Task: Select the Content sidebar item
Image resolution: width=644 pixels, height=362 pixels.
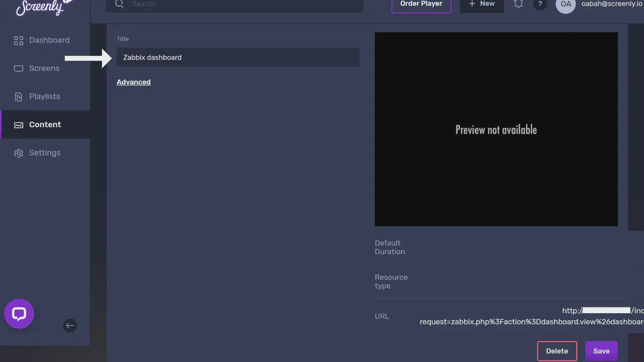Action: pos(44,124)
